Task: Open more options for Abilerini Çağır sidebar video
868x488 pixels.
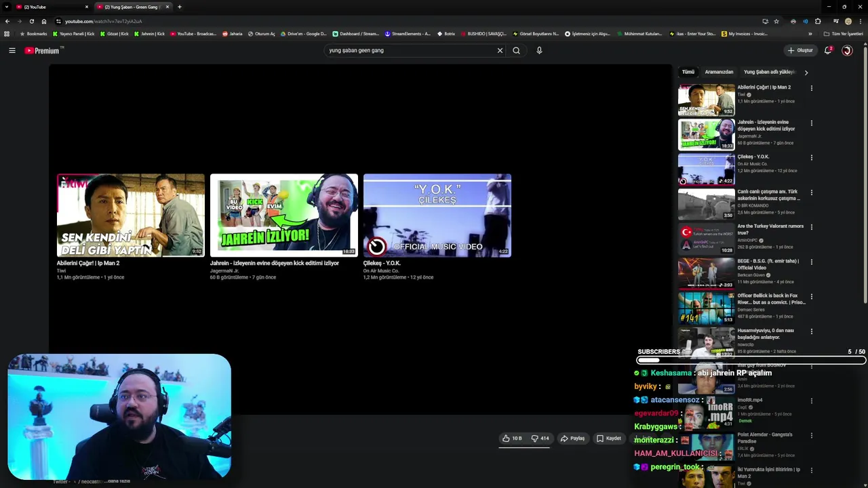Action: coord(811,88)
